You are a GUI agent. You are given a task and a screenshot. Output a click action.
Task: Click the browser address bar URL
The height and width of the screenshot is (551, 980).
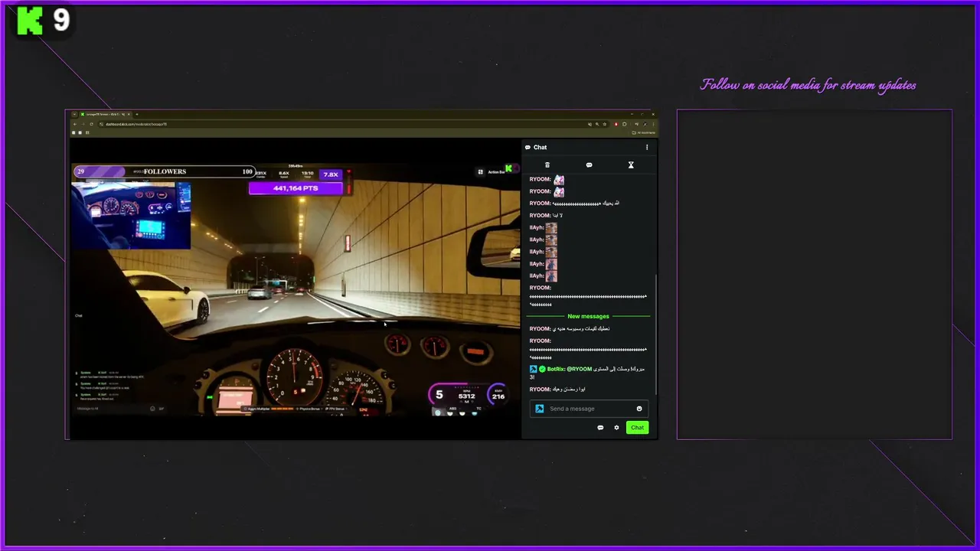point(136,124)
